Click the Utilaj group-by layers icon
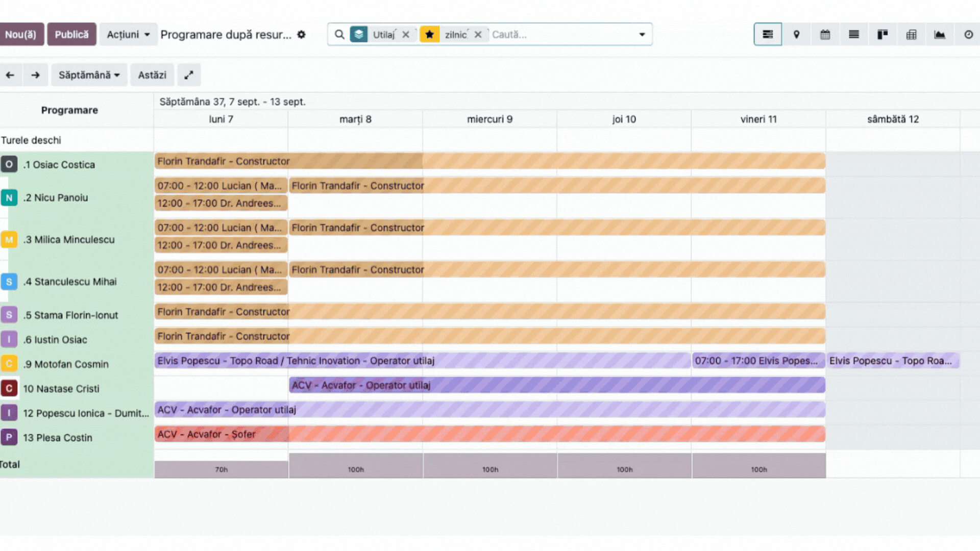This screenshot has height=551, width=980. 359,34
